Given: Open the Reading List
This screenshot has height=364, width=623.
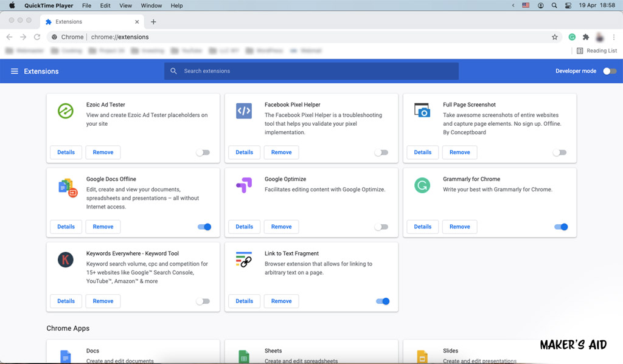Looking at the screenshot, I should [597, 51].
